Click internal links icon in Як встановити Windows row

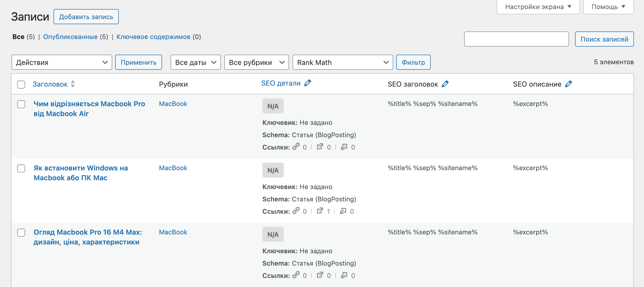tap(296, 210)
